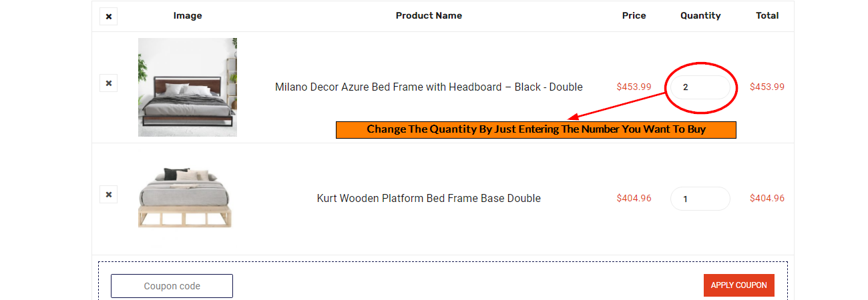Open the Milano Decor Azure Bed Frame product link
This screenshot has width=868, height=300.
429,87
